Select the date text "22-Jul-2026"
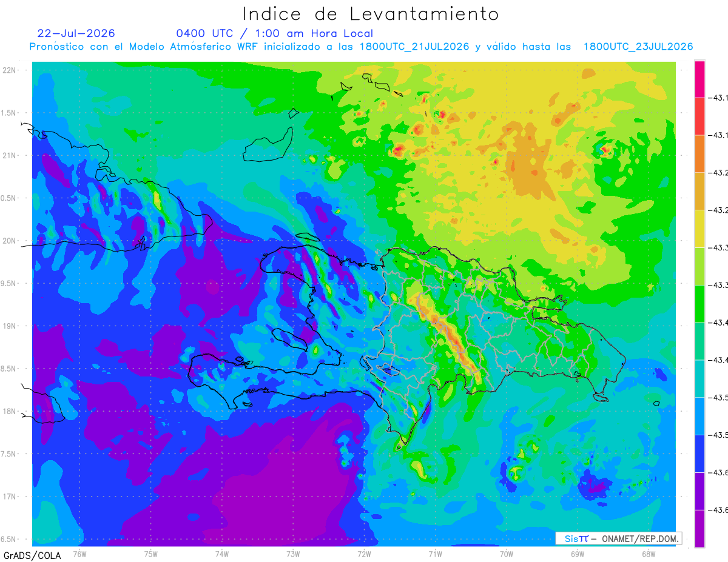Image resolution: width=728 pixels, height=562 pixels. (76, 33)
